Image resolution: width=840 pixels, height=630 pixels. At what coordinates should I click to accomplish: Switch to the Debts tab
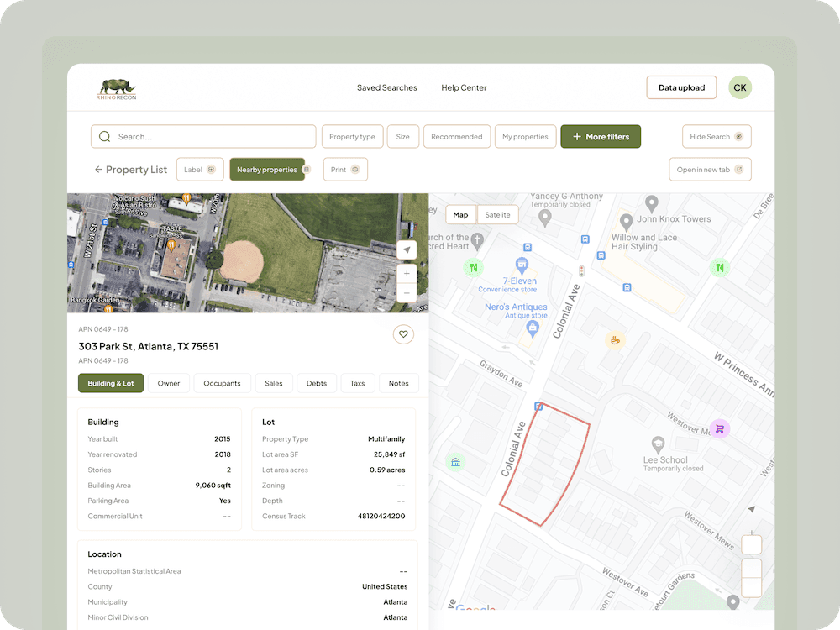pos(317,383)
